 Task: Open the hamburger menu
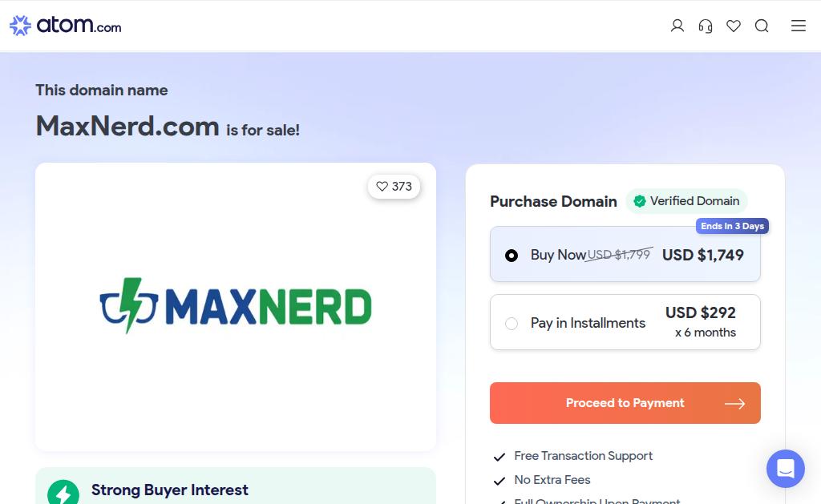point(798,26)
